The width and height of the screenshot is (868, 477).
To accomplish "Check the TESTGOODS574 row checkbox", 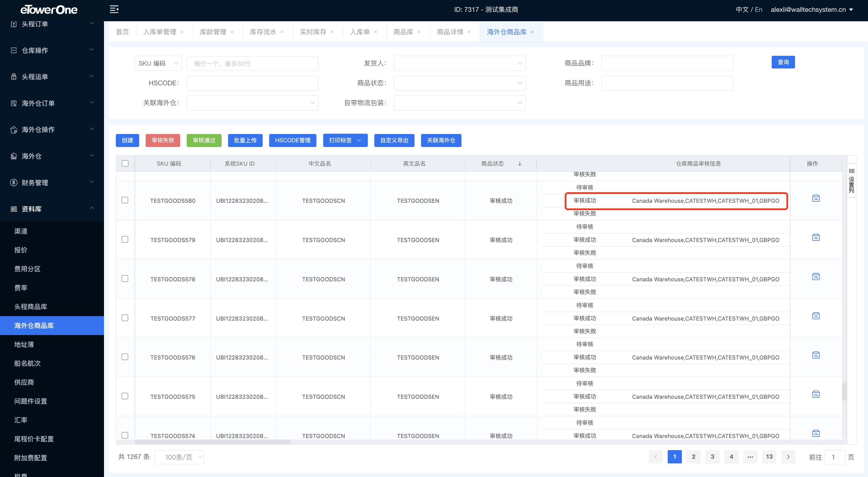I will tap(125, 435).
